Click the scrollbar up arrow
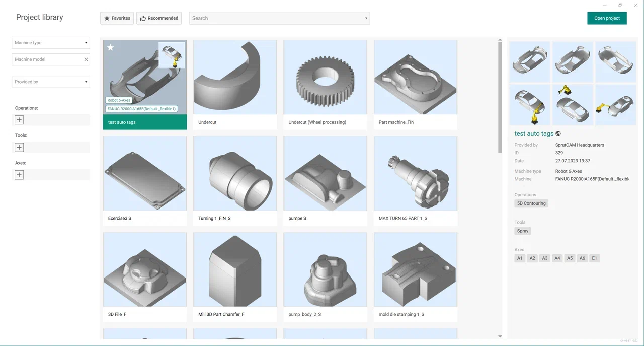The height and width of the screenshot is (346, 644). [500, 40]
